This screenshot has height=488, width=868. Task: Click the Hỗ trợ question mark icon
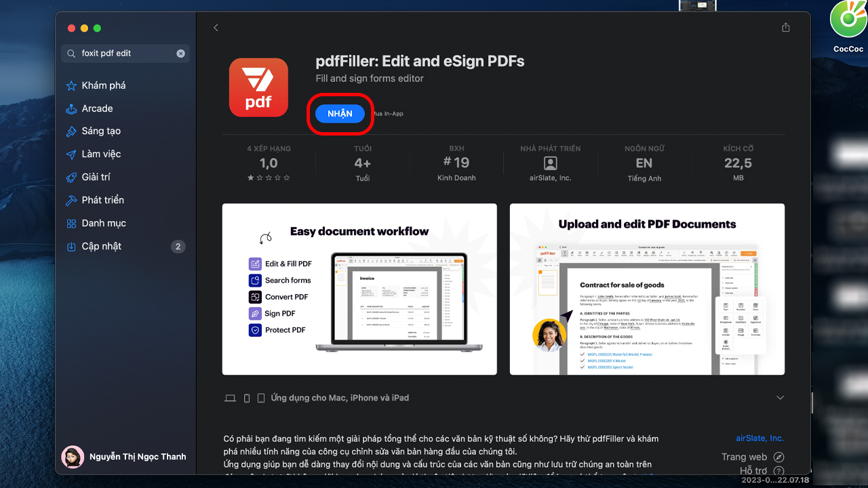[779, 470]
